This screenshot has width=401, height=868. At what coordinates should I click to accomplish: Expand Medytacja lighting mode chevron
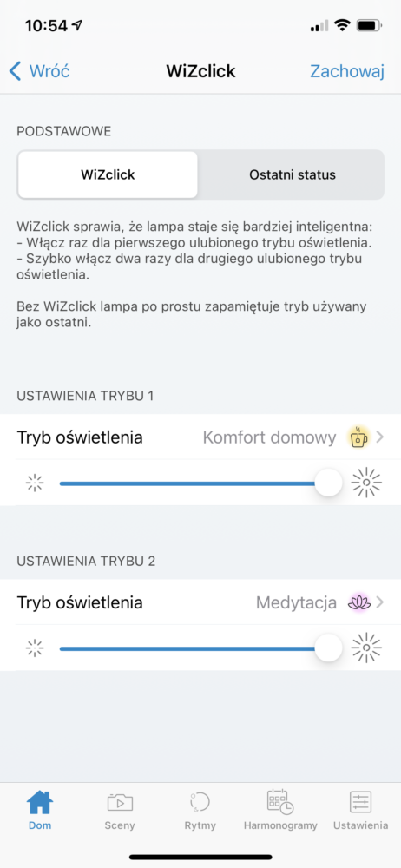tap(380, 602)
